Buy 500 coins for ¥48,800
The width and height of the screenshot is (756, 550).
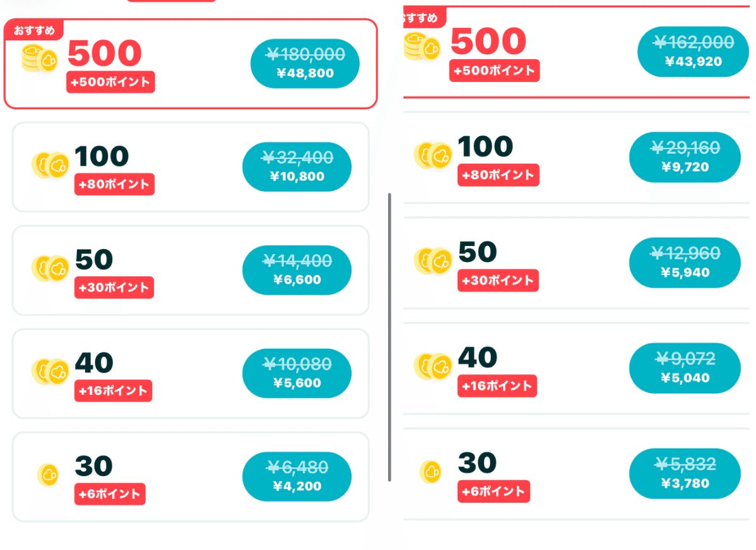(305, 64)
